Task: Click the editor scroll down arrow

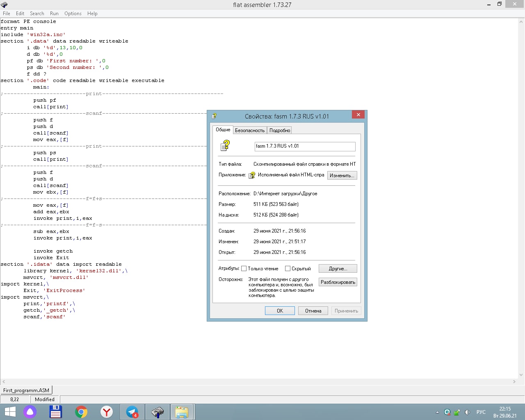Action: pyautogui.click(x=521, y=374)
